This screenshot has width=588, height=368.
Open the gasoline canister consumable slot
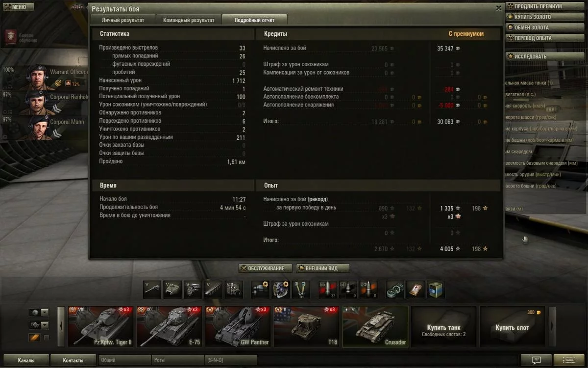[436, 289]
